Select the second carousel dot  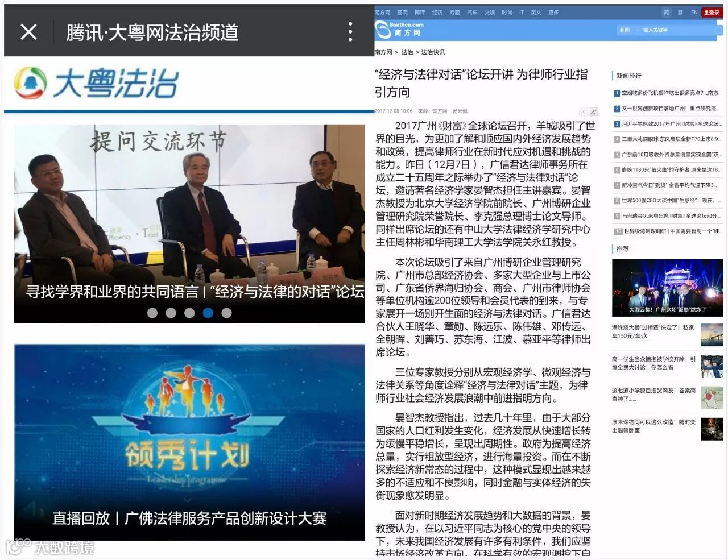pyautogui.click(x=171, y=313)
